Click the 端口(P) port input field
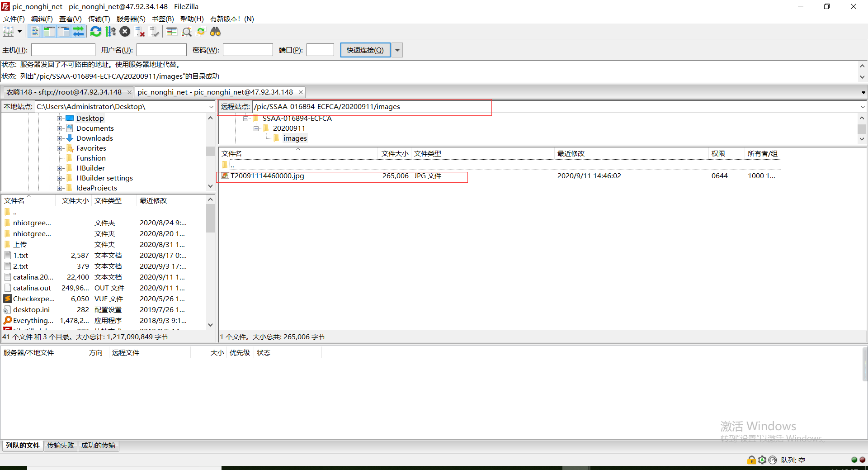The height and width of the screenshot is (470, 868). point(320,50)
